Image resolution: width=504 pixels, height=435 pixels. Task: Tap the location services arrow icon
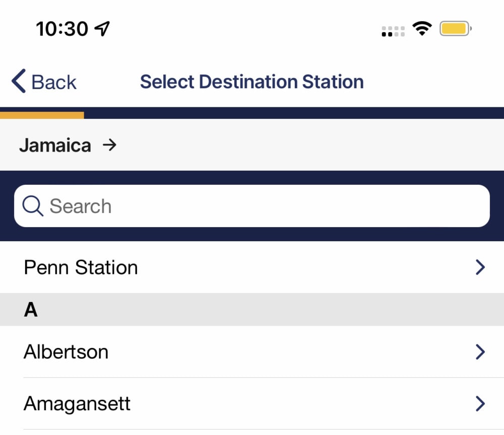tap(102, 29)
